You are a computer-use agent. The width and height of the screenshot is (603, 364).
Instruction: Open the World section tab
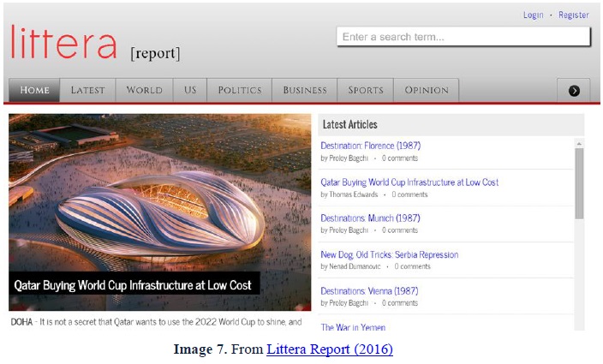(x=144, y=90)
